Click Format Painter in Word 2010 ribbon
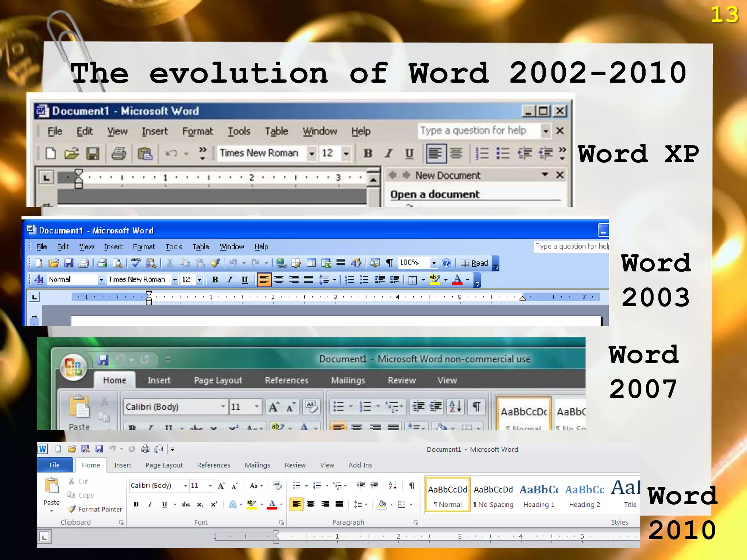This screenshot has height=560, width=747. [95, 509]
